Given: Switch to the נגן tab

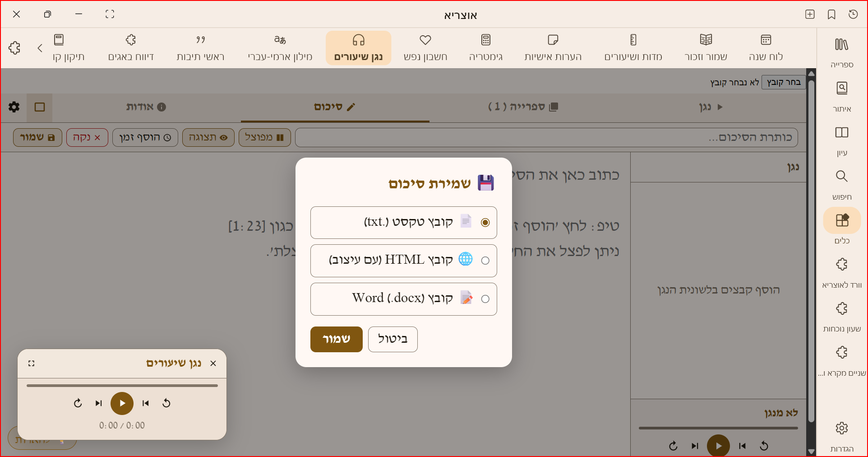Looking at the screenshot, I should 711,107.
